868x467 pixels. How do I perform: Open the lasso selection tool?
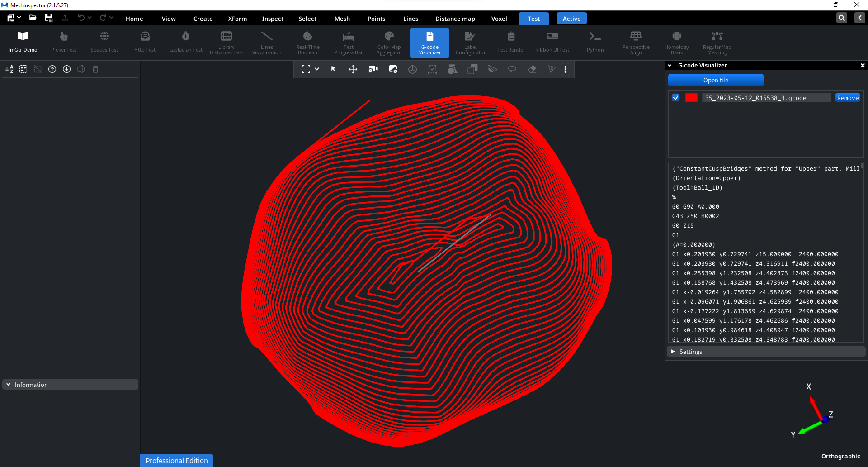point(512,69)
